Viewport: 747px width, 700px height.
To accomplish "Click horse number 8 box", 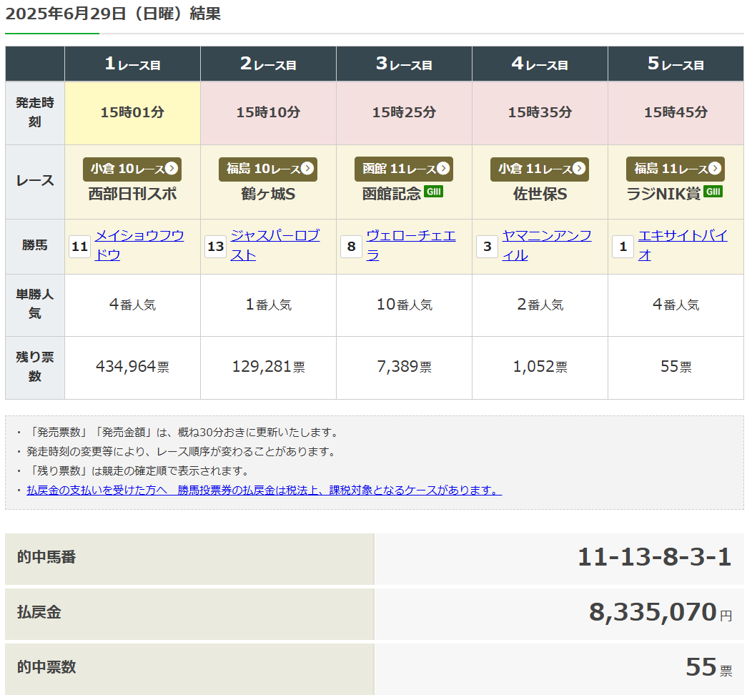I will (x=351, y=247).
